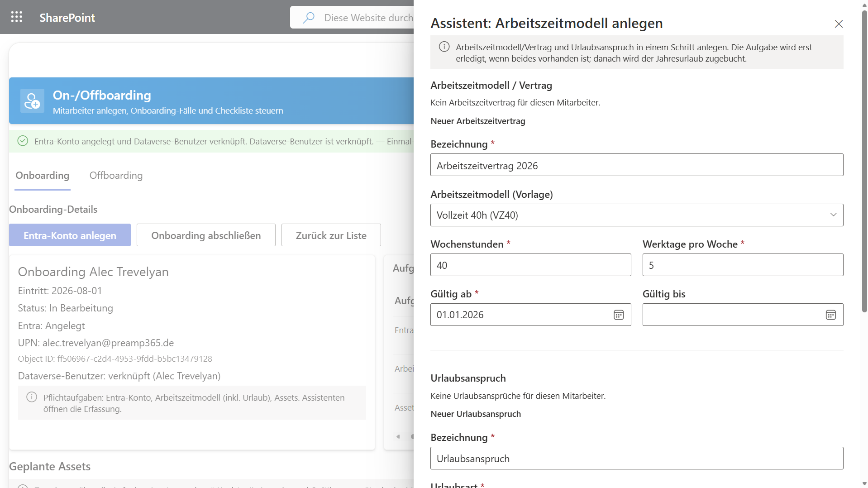
Task: Switch to the Offboarding tab
Action: [x=116, y=175]
